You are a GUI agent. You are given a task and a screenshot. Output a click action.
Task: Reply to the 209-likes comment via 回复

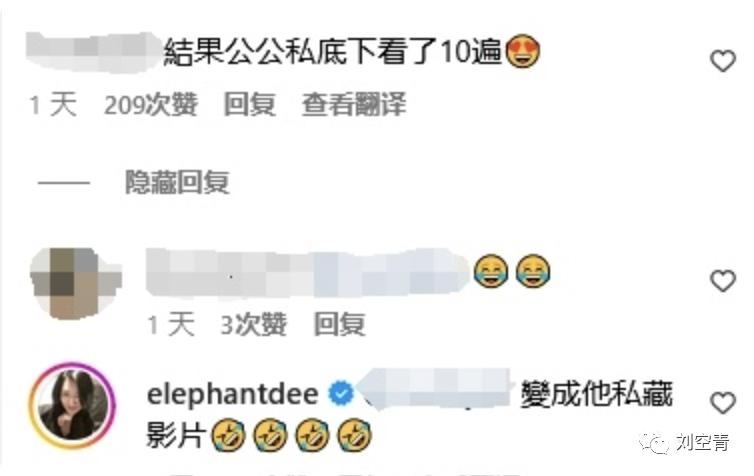click(x=250, y=104)
